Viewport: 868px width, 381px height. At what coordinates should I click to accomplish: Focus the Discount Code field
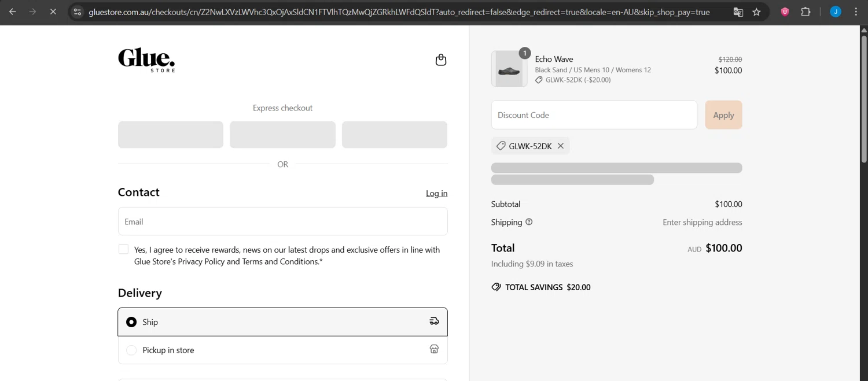click(x=594, y=115)
